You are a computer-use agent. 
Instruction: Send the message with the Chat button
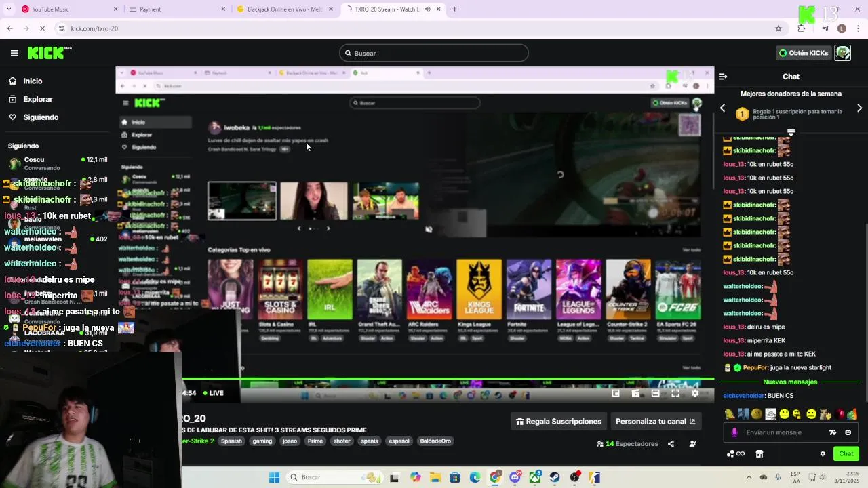coord(846,453)
